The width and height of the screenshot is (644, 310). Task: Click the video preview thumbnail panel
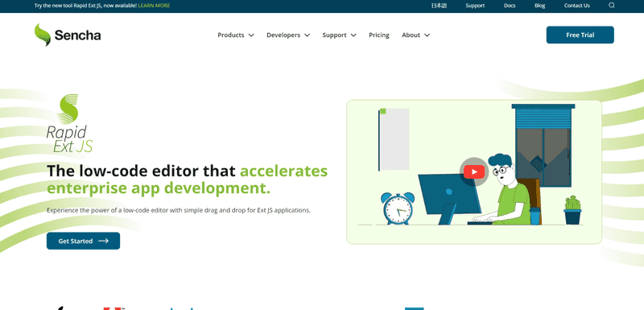tap(474, 172)
